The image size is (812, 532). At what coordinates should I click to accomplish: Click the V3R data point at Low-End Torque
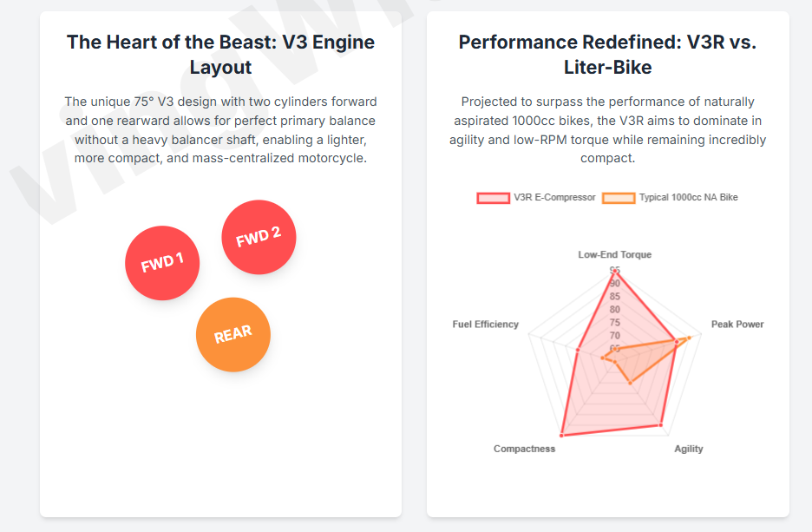coord(615,270)
